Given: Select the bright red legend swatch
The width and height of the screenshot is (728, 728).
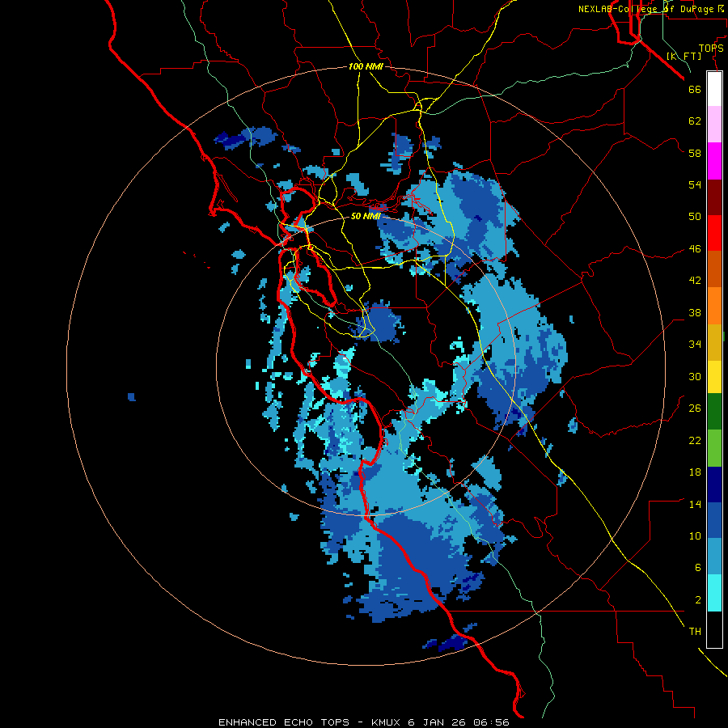Looking at the screenshot, I should (x=714, y=233).
